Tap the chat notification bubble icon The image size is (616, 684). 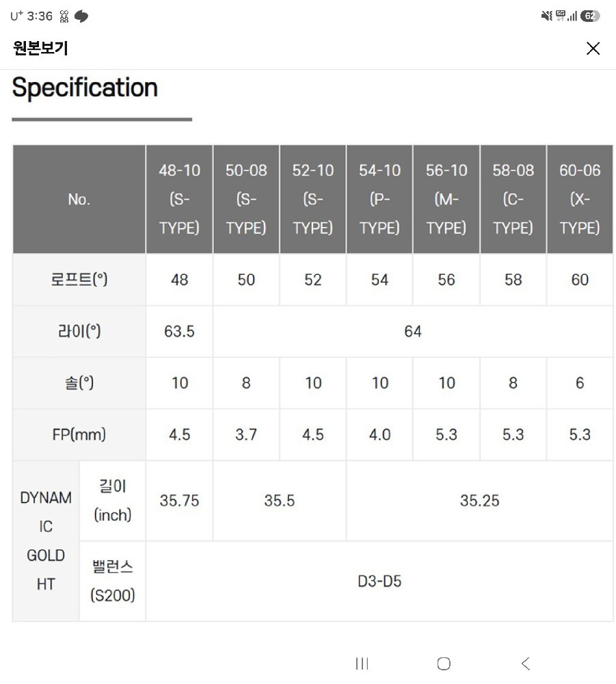tap(81, 16)
